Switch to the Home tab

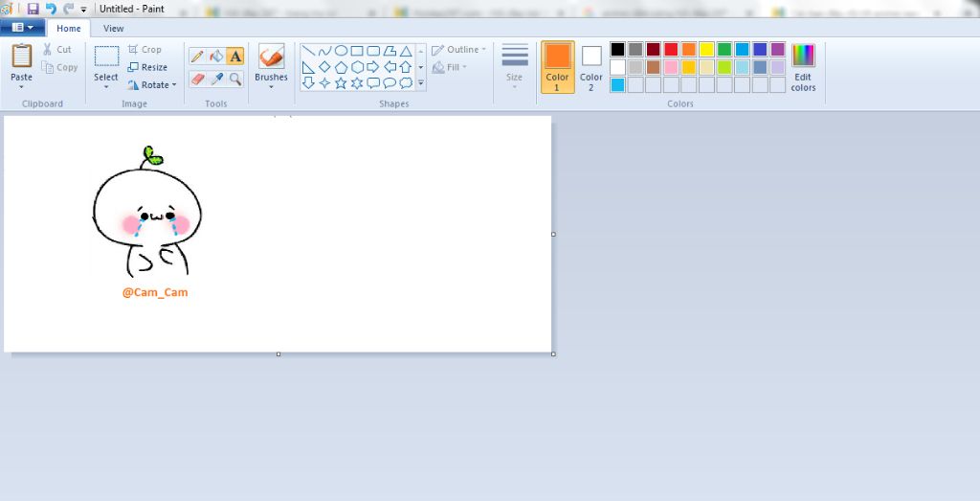click(69, 28)
